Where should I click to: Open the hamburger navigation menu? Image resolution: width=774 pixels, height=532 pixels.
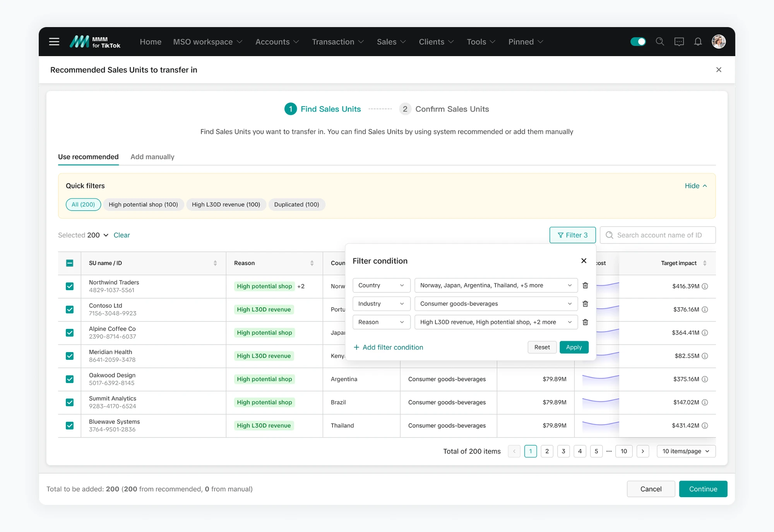54,42
